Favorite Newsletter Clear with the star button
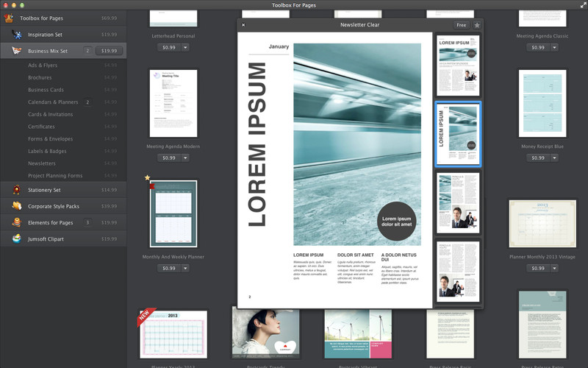The height and width of the screenshot is (368, 588). coord(476,25)
